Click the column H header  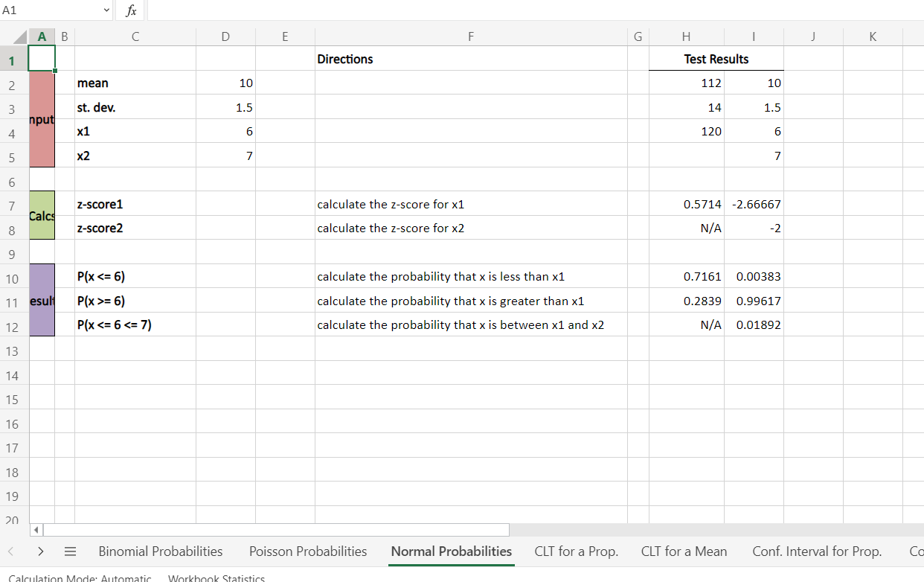click(686, 36)
